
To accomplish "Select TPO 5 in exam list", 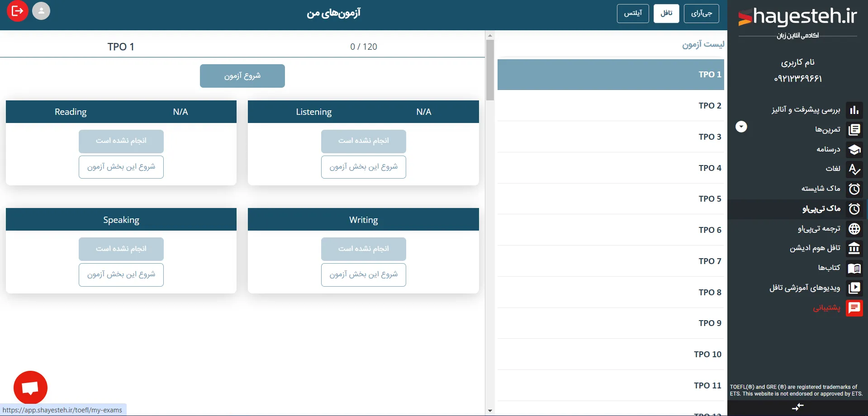I will (611, 199).
